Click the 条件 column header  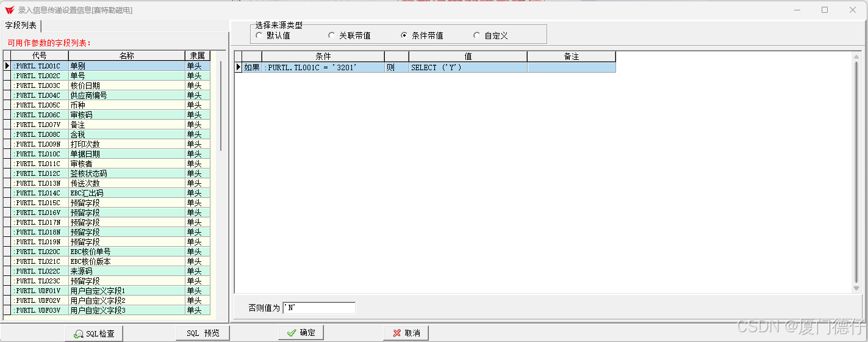pos(323,56)
